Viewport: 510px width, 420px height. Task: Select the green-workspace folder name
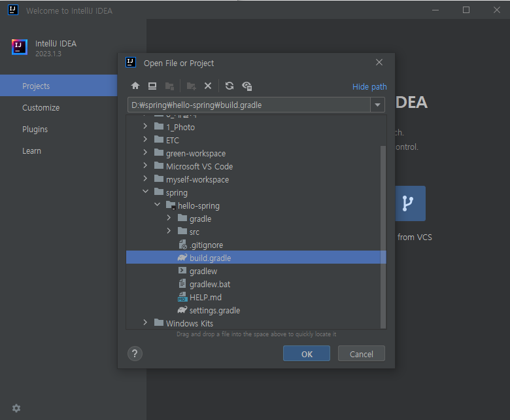tap(195, 153)
